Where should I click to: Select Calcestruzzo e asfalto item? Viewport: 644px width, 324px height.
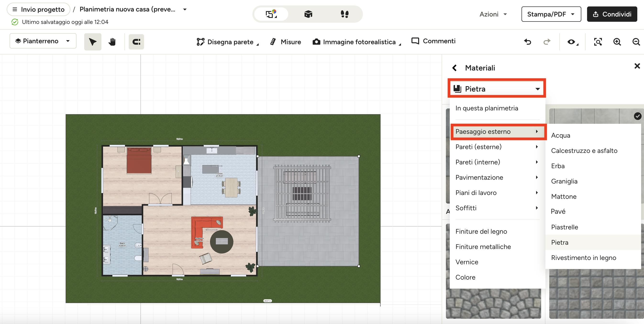click(593, 151)
